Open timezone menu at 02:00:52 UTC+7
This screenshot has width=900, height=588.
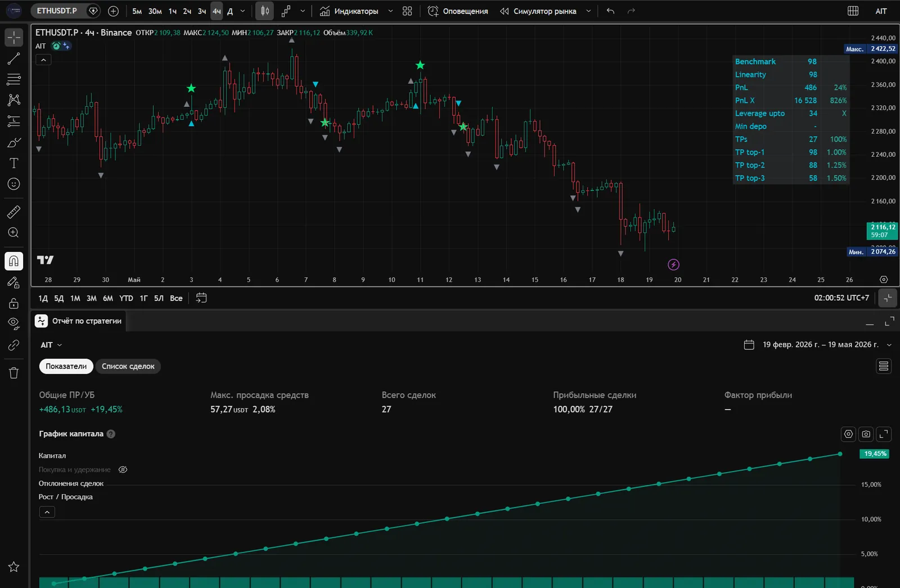(x=841, y=298)
